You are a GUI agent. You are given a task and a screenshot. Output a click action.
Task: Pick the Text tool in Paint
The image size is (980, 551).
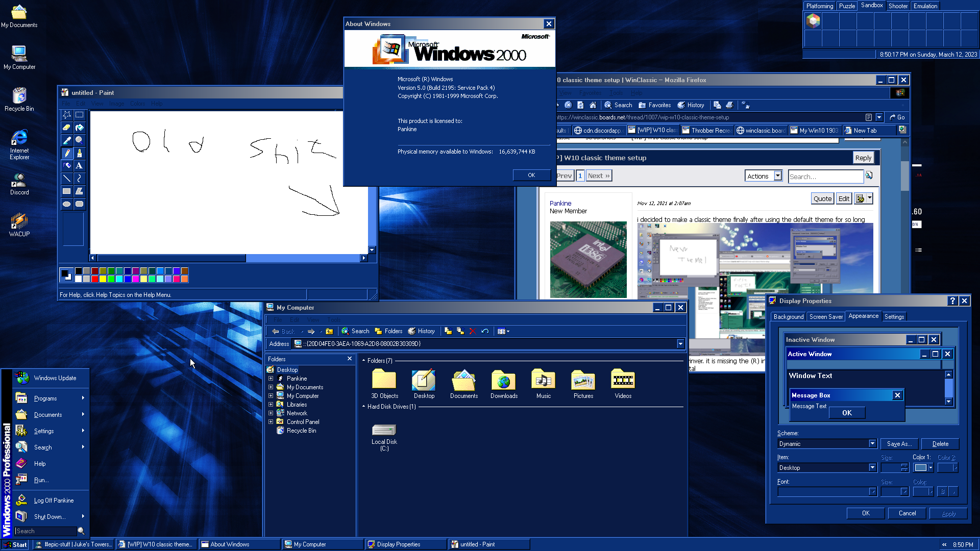(x=80, y=166)
